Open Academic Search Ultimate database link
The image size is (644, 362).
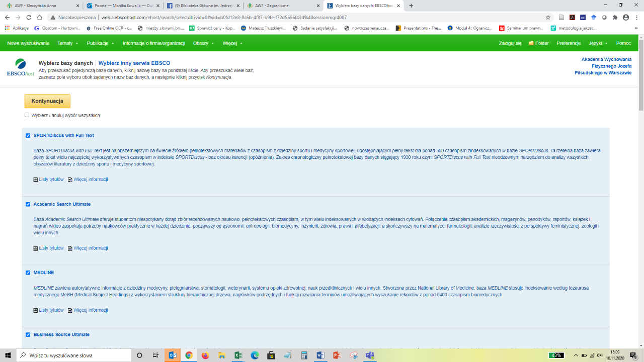tap(62, 204)
